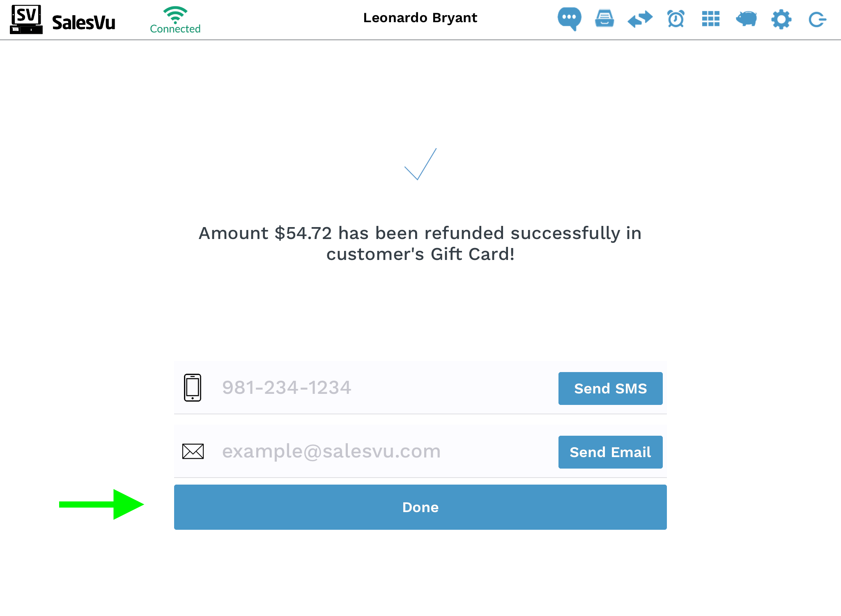
Task: Check the Connected wifi status indicator
Action: [x=175, y=20]
